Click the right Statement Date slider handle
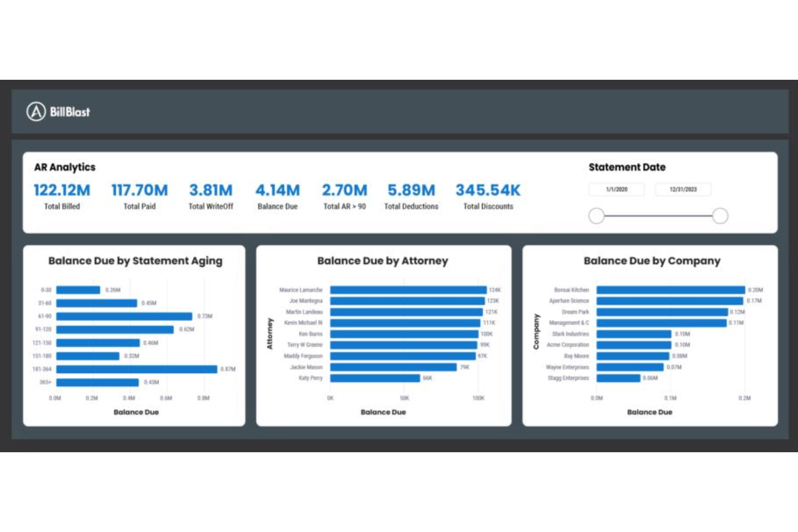The width and height of the screenshot is (798, 532). [x=720, y=216]
